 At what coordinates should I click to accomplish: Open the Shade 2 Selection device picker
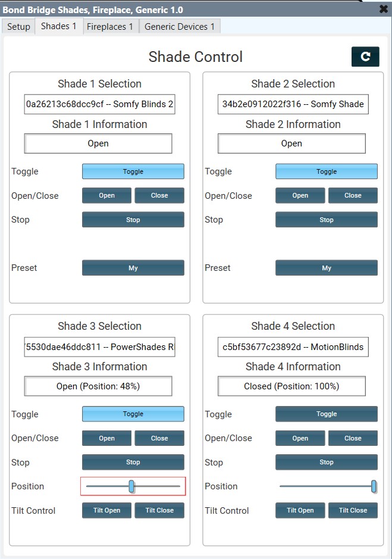[291, 104]
